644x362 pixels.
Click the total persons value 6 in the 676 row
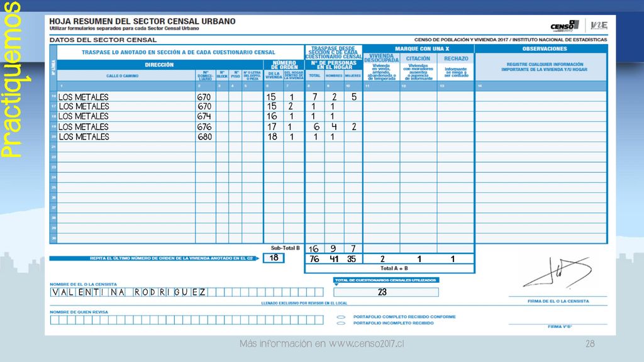(316, 127)
